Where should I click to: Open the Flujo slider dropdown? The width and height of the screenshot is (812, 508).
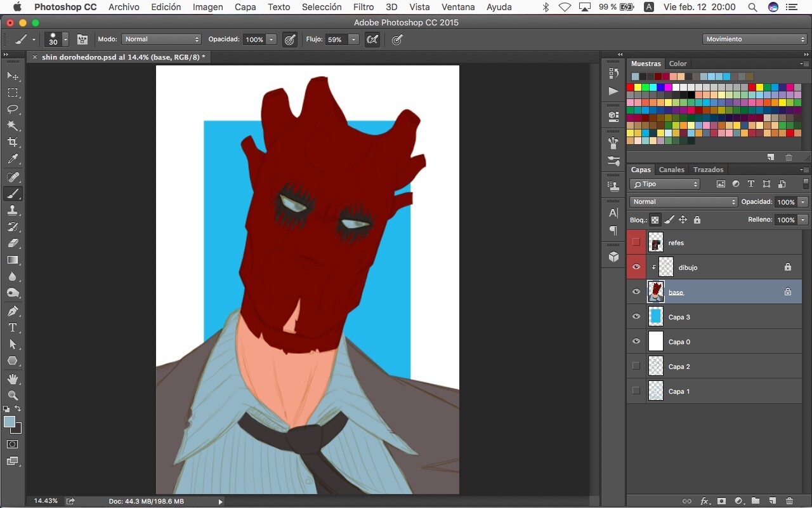pyautogui.click(x=353, y=39)
